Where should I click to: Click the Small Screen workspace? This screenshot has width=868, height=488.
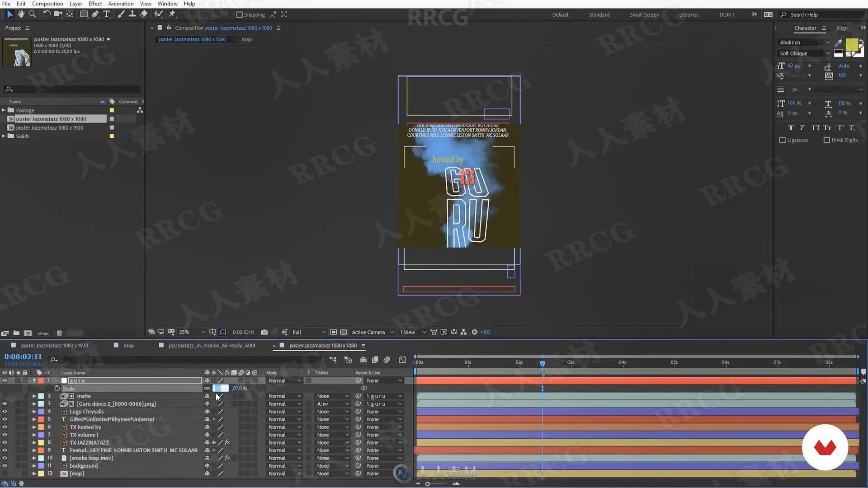coord(644,15)
